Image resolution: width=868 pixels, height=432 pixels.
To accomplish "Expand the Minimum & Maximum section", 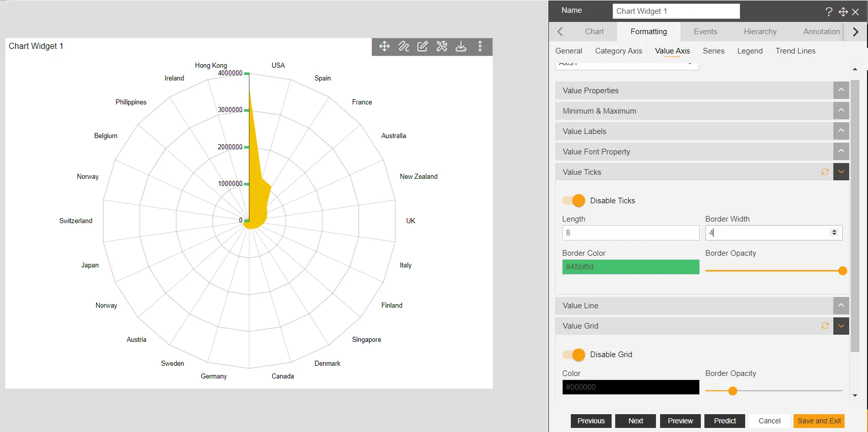I will (x=841, y=111).
